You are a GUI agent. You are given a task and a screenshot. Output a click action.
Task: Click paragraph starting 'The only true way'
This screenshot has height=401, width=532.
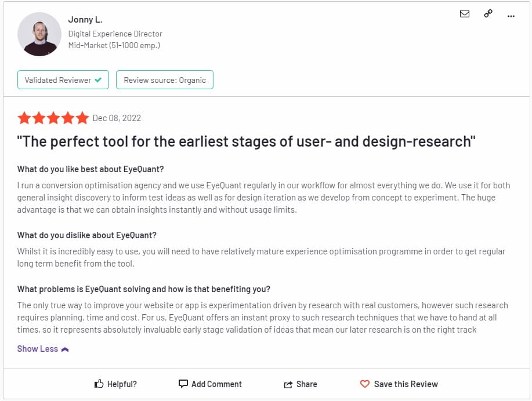(263, 318)
